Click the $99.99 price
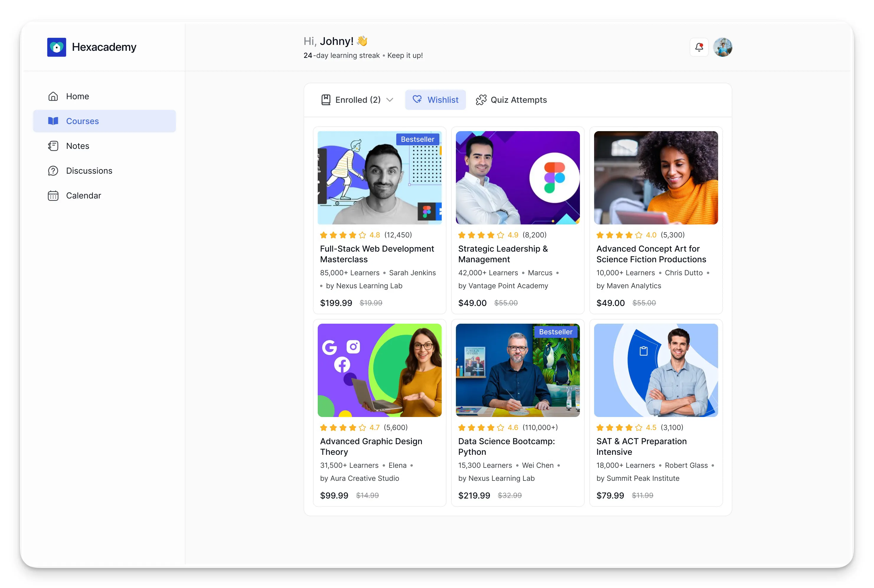Viewport: 874px width, 588px height. pyautogui.click(x=334, y=496)
